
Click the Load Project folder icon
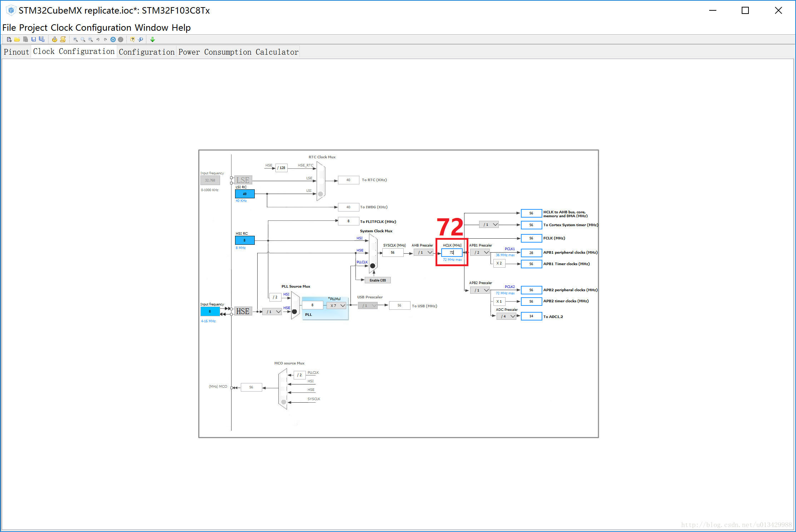(x=17, y=39)
